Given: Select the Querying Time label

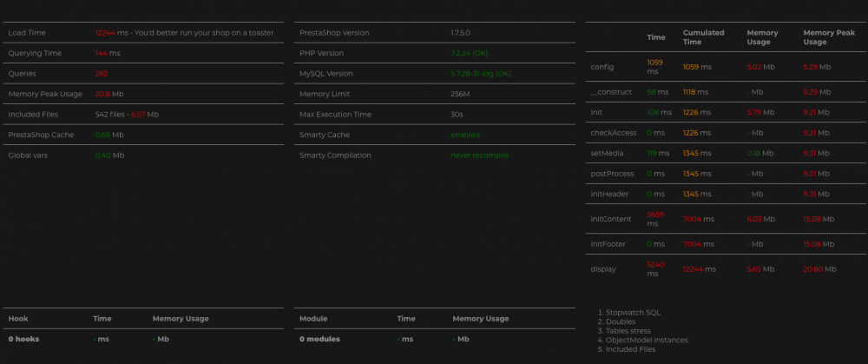Looking at the screenshot, I should click(x=35, y=53).
